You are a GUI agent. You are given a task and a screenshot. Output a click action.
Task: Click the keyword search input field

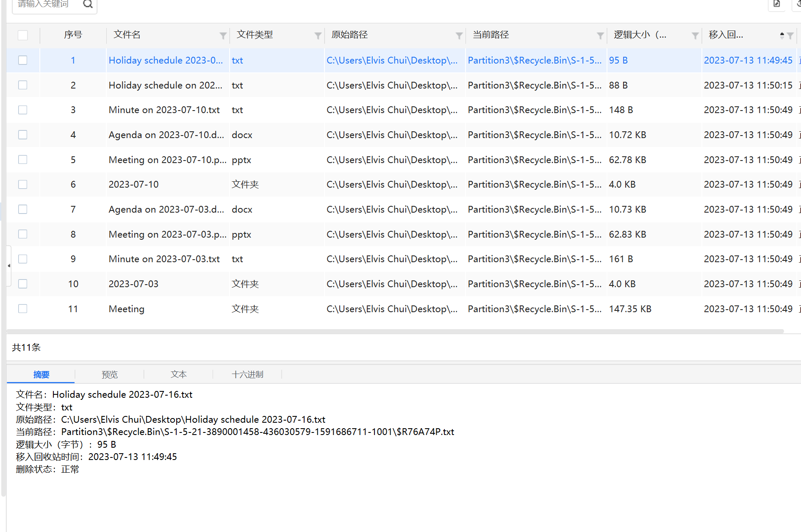pos(47,4)
